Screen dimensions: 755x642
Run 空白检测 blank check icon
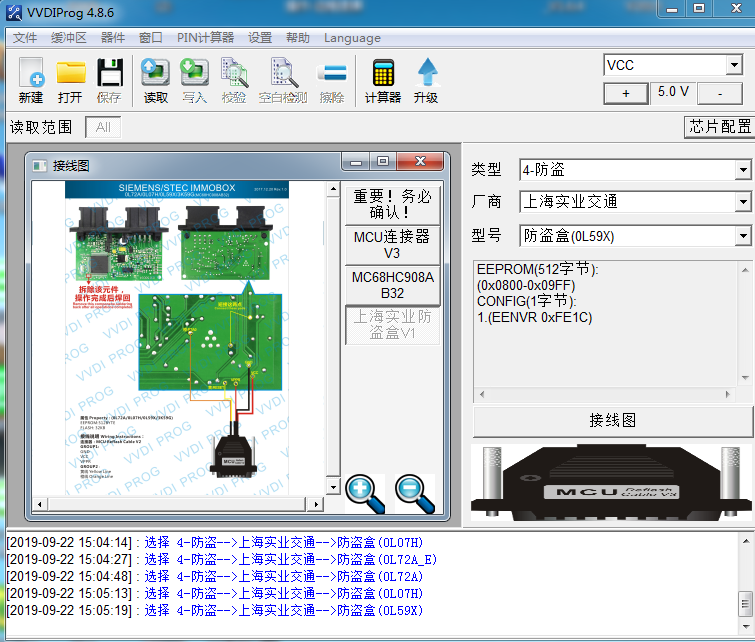[x=283, y=80]
